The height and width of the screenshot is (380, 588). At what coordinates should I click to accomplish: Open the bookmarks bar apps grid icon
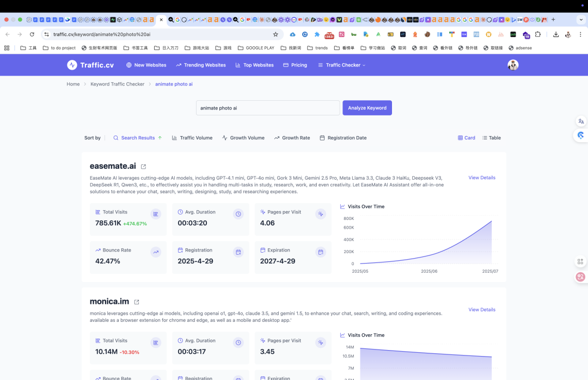(x=7, y=48)
